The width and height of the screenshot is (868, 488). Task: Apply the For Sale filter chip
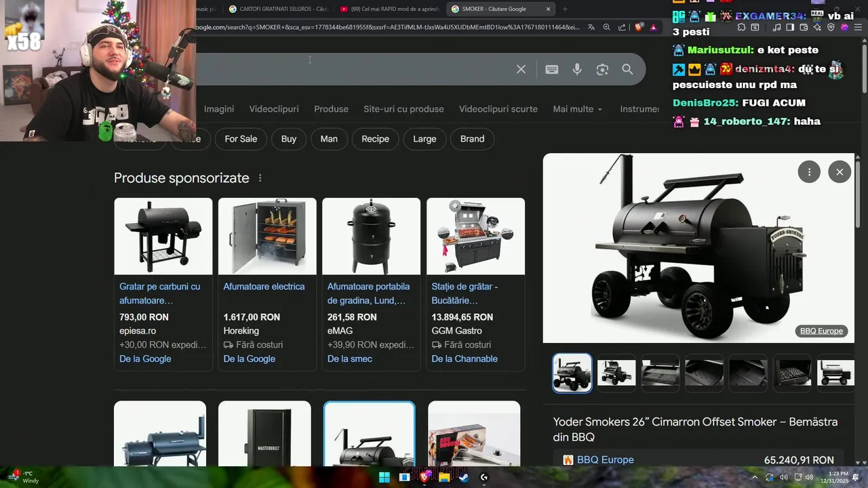pyautogui.click(x=241, y=139)
